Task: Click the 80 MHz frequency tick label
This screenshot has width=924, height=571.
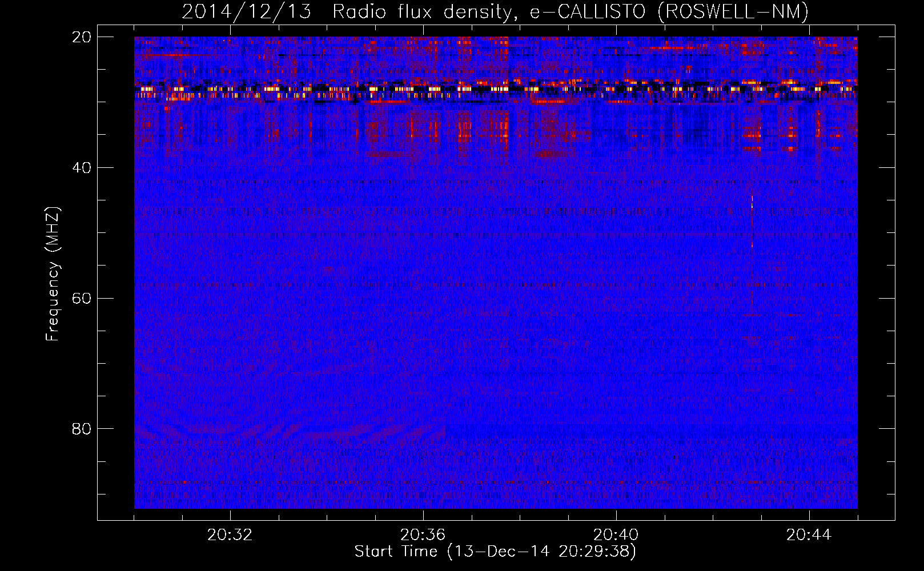Action: pyautogui.click(x=82, y=429)
